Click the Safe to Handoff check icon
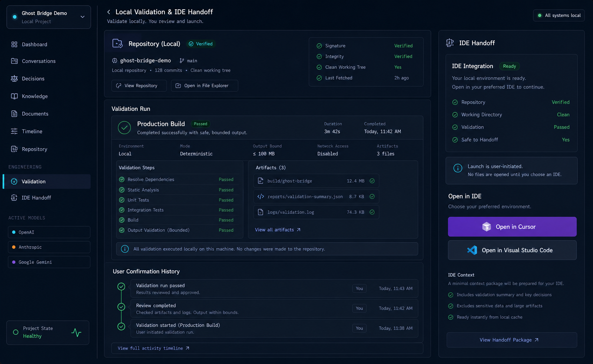Screen dimensions: 593x364 (x=455, y=140)
